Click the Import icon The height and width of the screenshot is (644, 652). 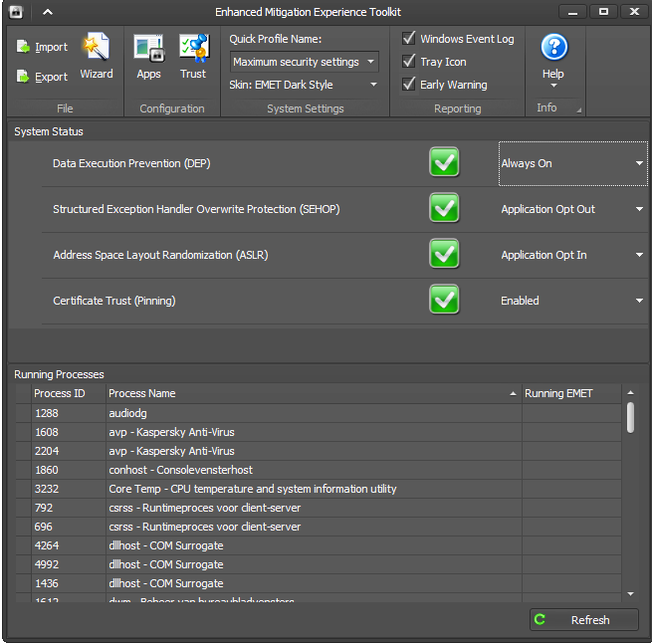pyautogui.click(x=23, y=47)
